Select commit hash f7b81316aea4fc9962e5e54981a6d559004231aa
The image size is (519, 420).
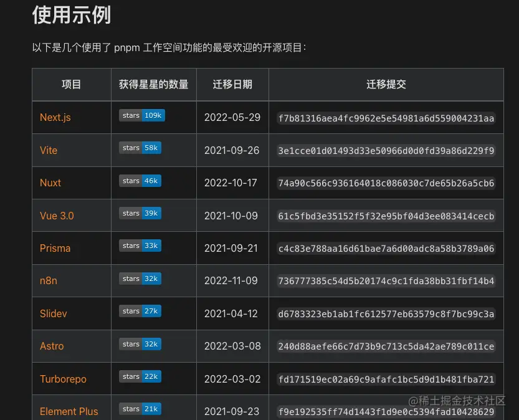point(386,118)
